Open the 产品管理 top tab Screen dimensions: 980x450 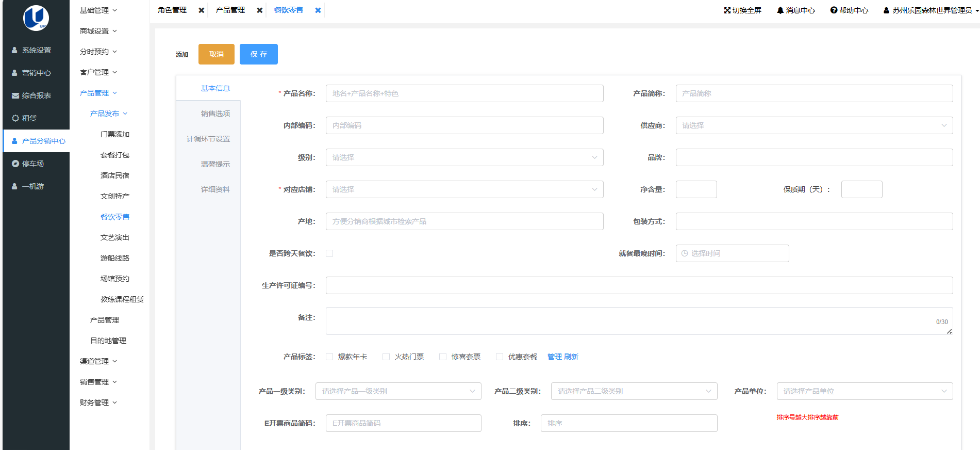click(x=230, y=10)
